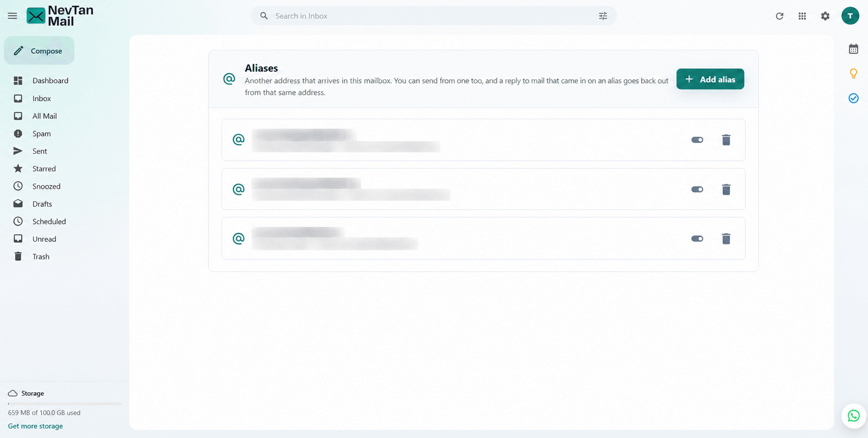This screenshot has height=438, width=868.
Task: Click the first alias @ icon
Action: tap(239, 140)
